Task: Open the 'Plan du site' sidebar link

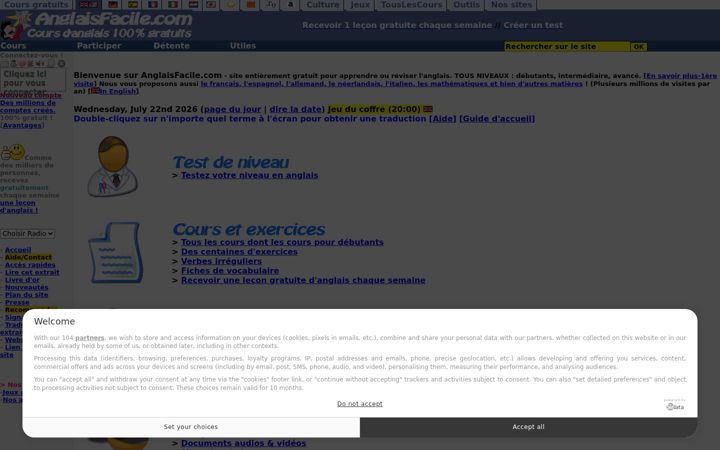Action: 27,295
